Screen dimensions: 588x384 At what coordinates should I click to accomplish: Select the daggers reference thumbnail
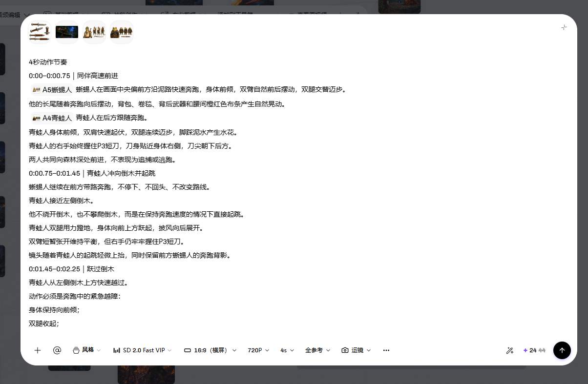pyautogui.click(x=40, y=32)
